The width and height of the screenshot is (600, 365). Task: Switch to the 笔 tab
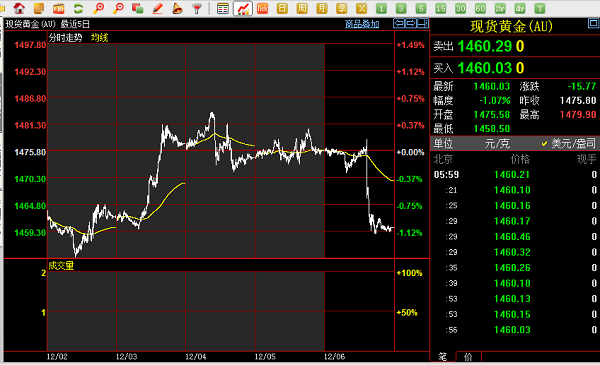(443, 357)
